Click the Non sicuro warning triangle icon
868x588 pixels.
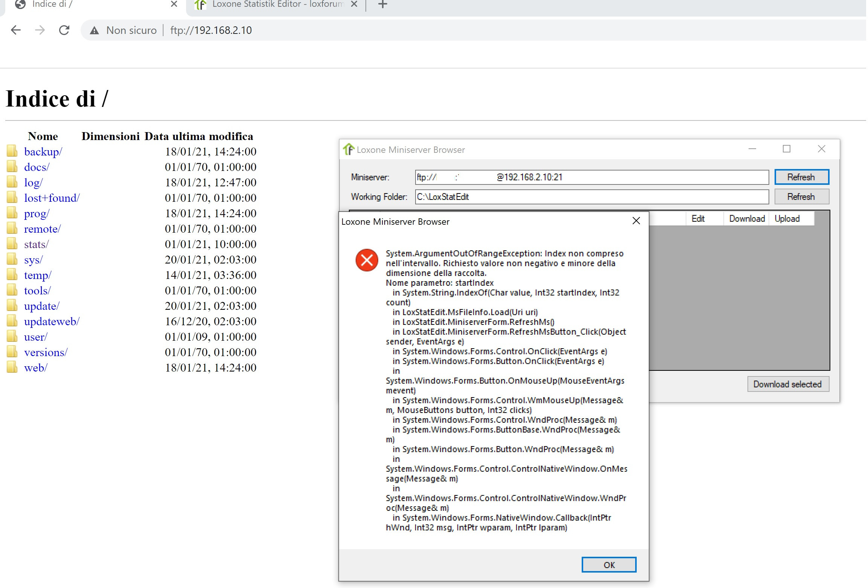(x=94, y=30)
